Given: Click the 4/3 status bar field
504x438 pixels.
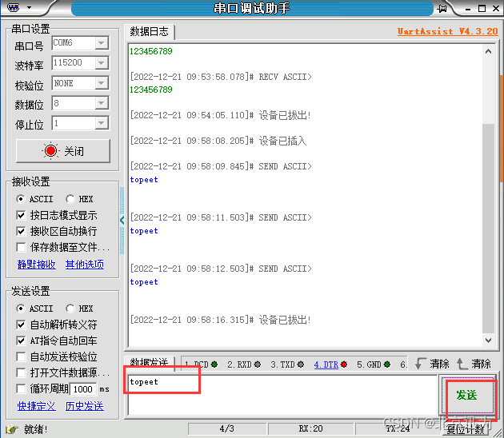Looking at the screenshot, I should point(227,428).
